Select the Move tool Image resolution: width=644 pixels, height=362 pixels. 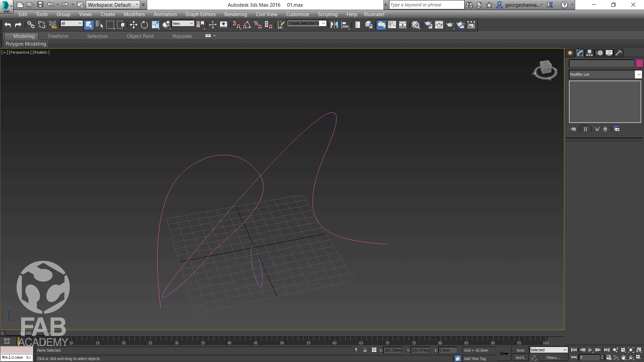click(133, 24)
